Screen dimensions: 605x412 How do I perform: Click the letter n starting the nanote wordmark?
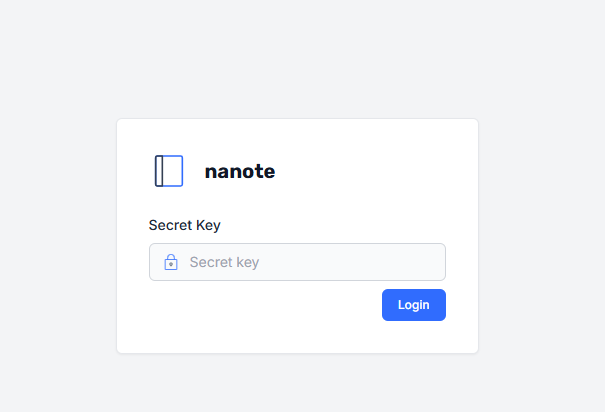click(211, 172)
